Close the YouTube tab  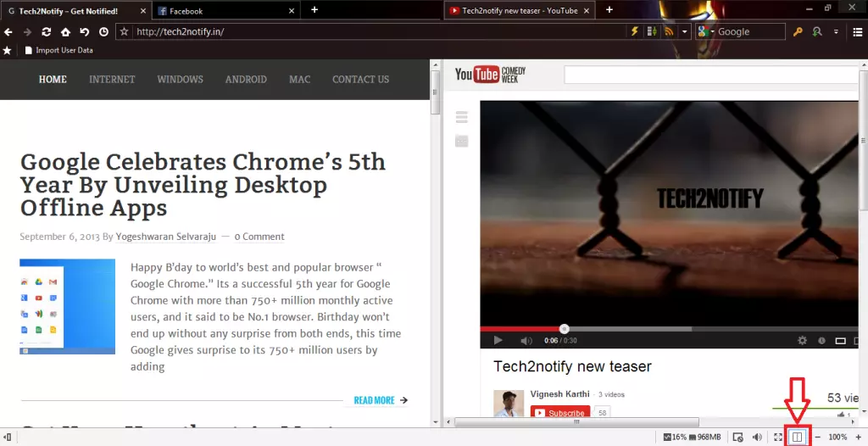(587, 10)
